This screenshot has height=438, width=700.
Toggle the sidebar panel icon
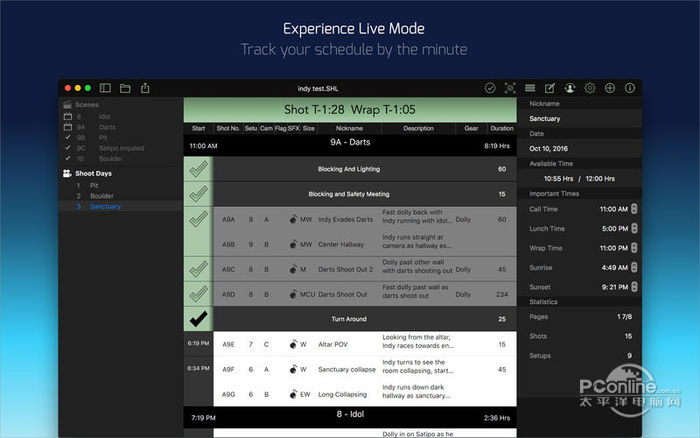tap(105, 88)
